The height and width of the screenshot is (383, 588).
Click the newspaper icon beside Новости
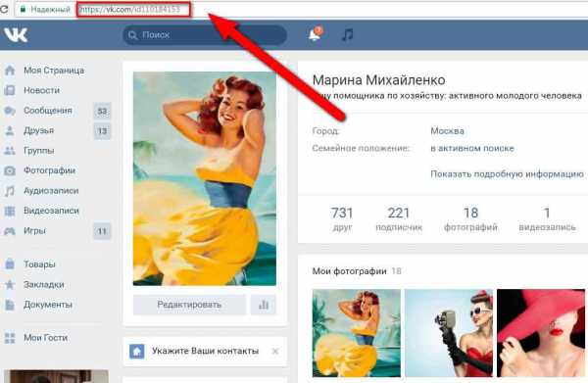coord(10,90)
